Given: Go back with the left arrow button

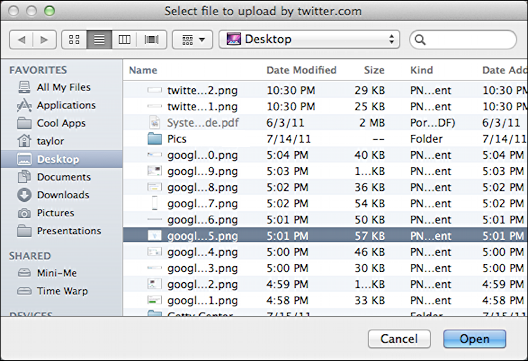Looking at the screenshot, I should tap(21, 40).
